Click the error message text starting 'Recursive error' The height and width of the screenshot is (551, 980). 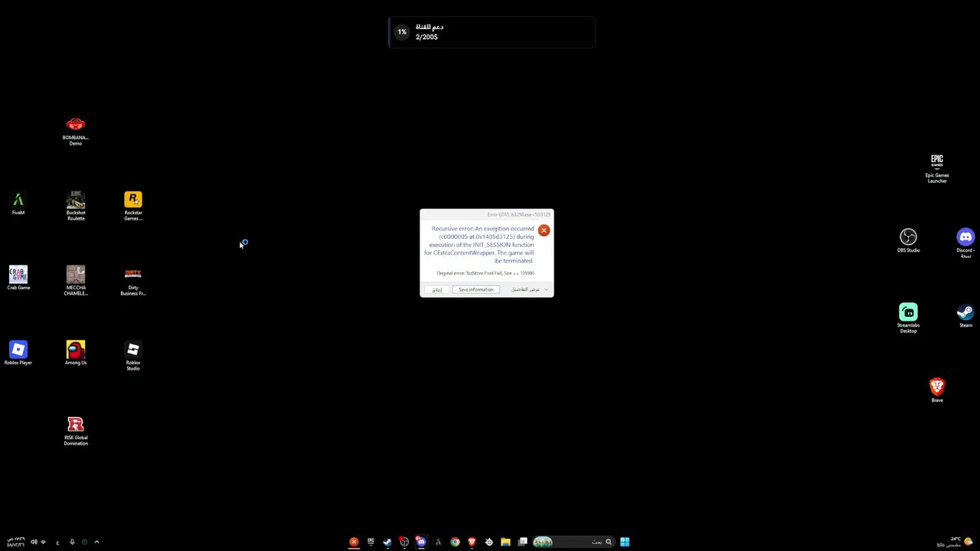coord(480,245)
